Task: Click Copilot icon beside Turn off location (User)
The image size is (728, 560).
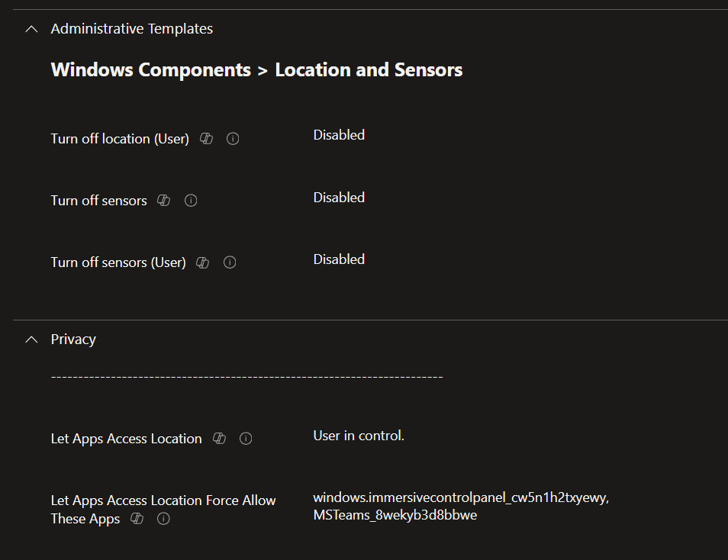Action: [206, 139]
